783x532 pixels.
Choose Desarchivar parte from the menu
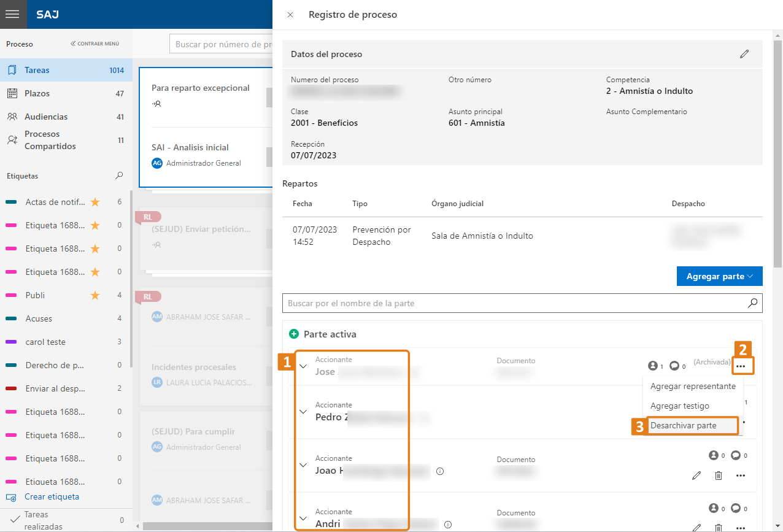click(693, 426)
